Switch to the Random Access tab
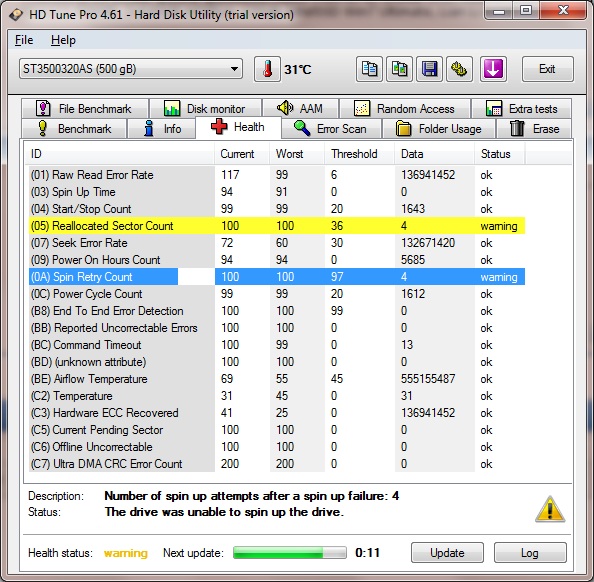Viewport: 594px width, 582px height. click(405, 109)
